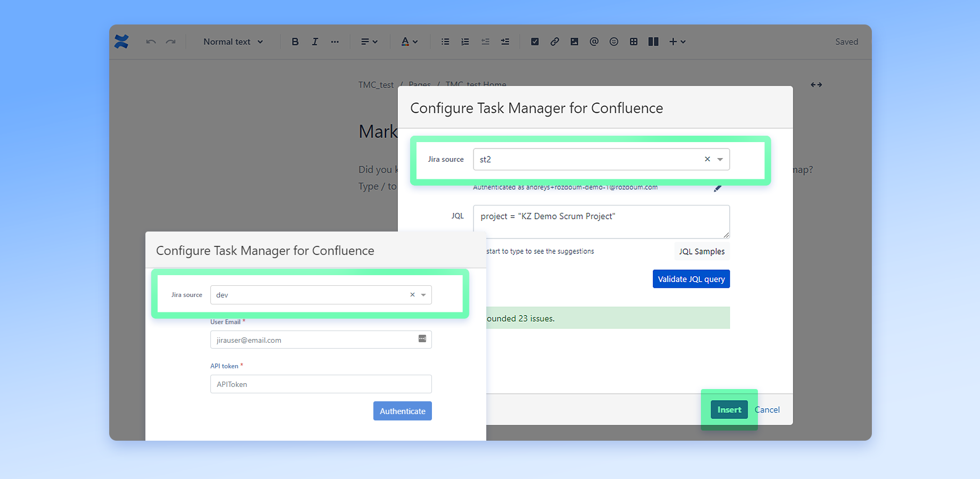Click the autofill icon in User Email field

pyautogui.click(x=422, y=339)
